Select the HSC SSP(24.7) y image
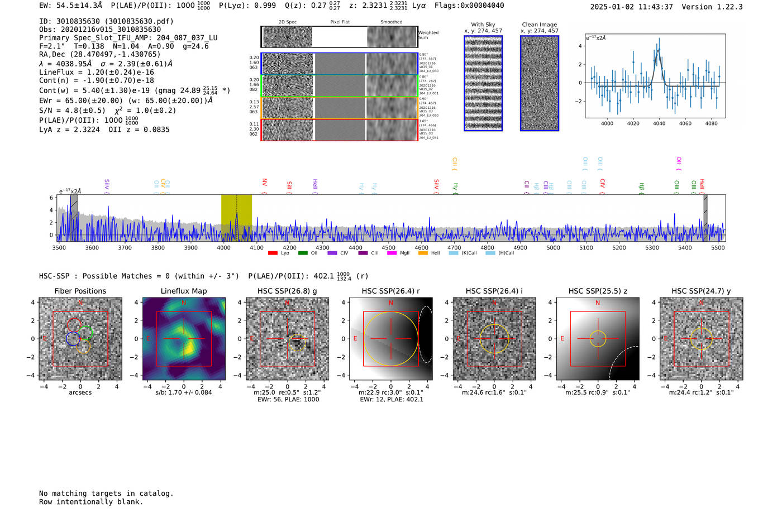 click(x=701, y=339)
